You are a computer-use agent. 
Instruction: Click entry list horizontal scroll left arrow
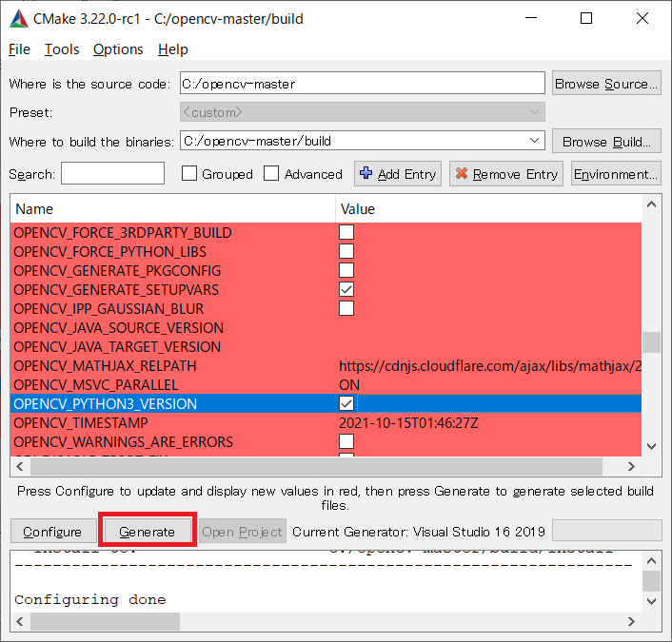[x=20, y=466]
